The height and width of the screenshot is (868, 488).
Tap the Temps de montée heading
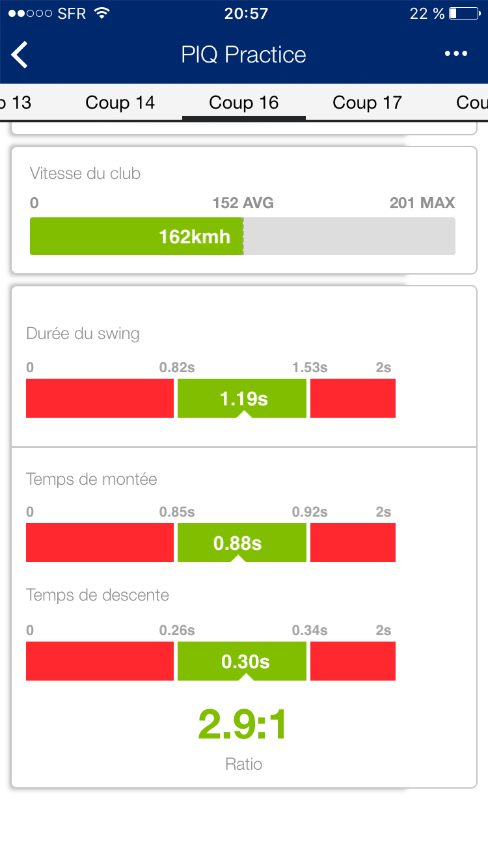[92, 480]
